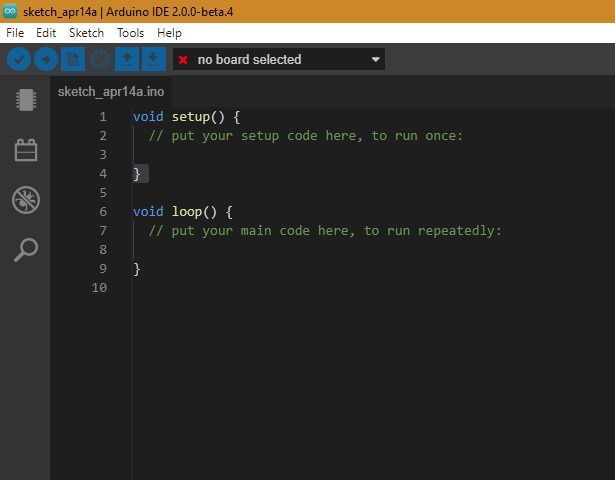The width and height of the screenshot is (615, 480).
Task: Open the Sketch menu
Action: coord(86,33)
